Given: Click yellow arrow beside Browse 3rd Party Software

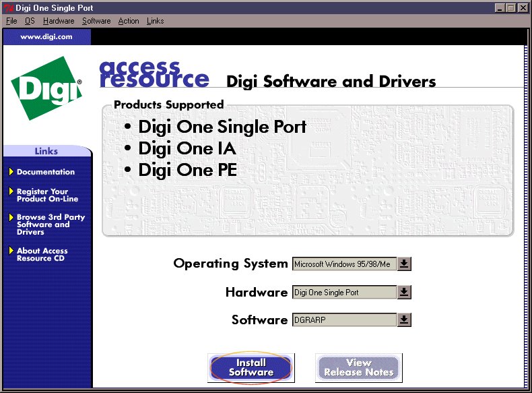Looking at the screenshot, I should pos(11,217).
